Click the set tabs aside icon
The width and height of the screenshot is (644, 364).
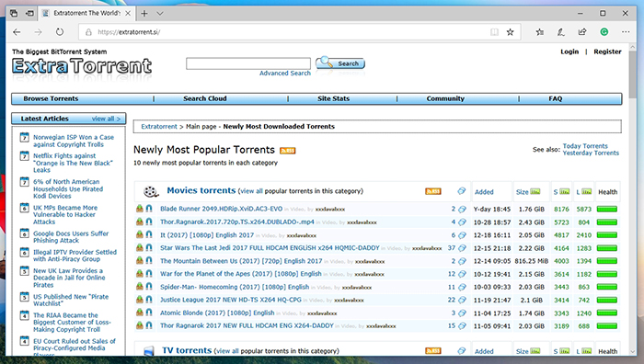(29, 14)
